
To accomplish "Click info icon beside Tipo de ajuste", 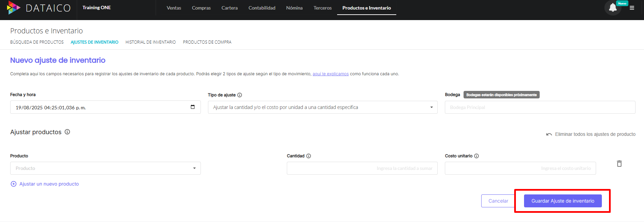I will point(240,95).
